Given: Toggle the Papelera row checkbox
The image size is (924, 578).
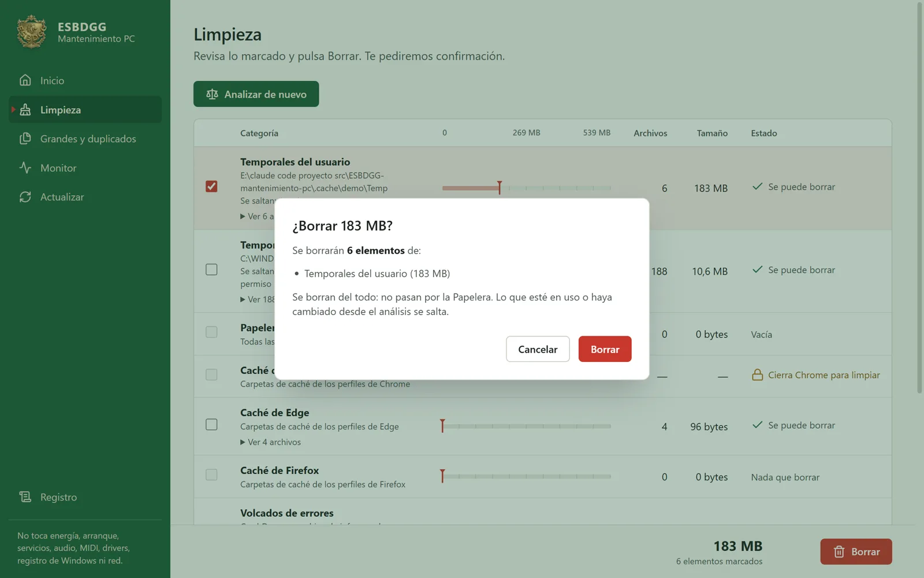Looking at the screenshot, I should pos(211,332).
